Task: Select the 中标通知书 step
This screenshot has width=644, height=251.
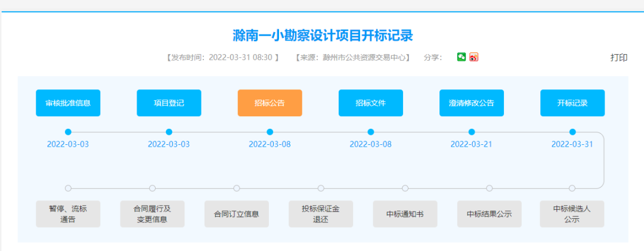Action: [x=405, y=213]
